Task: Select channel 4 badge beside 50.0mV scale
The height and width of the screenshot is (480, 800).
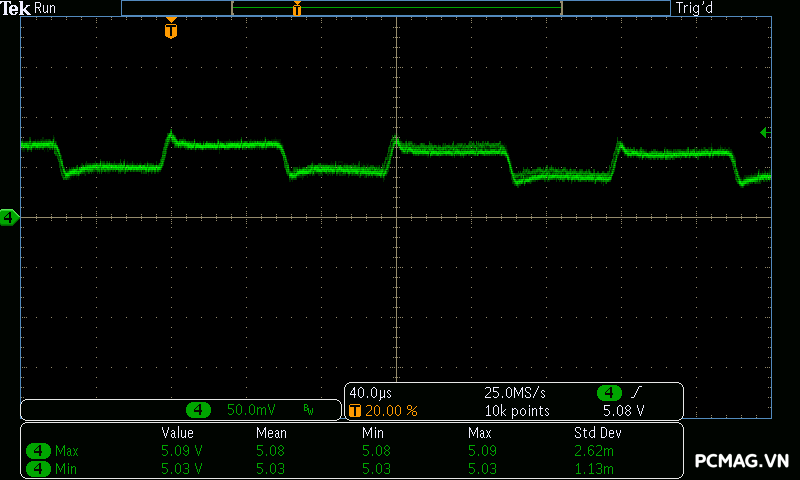Action: pyautogui.click(x=199, y=410)
